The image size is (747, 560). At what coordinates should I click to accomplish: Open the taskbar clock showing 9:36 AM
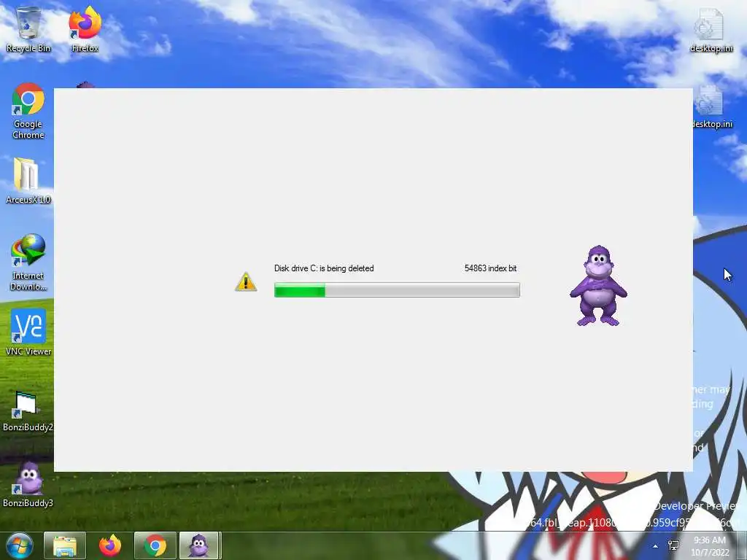710,546
